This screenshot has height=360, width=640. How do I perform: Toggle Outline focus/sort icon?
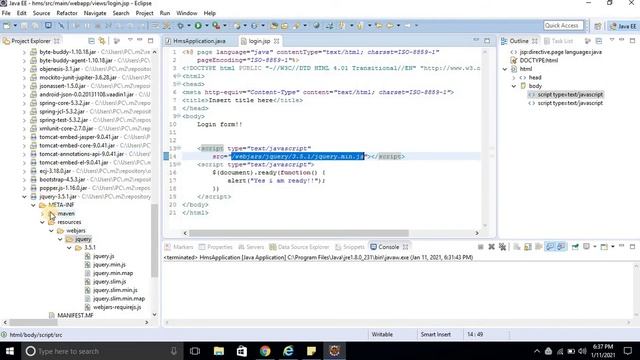[588, 41]
